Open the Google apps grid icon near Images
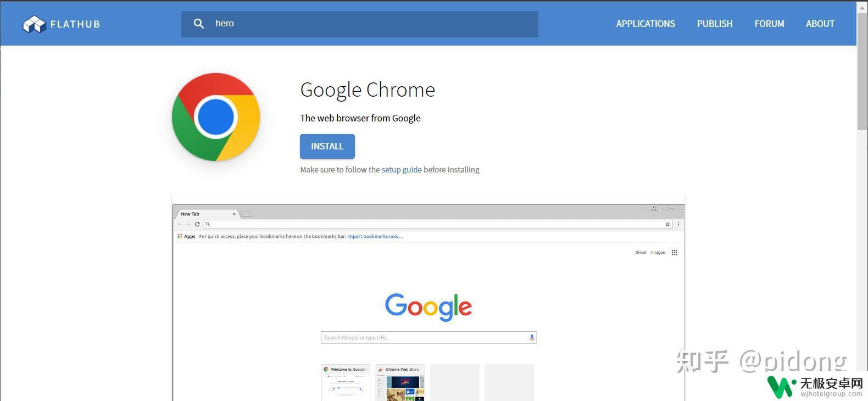 coord(674,253)
